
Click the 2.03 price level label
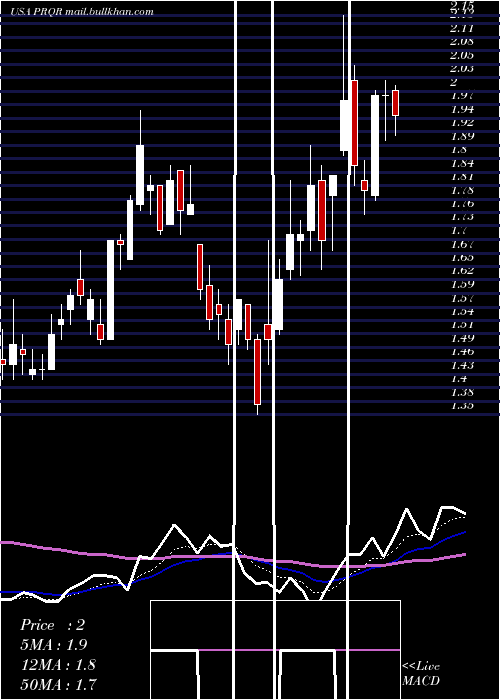[x=462, y=69]
